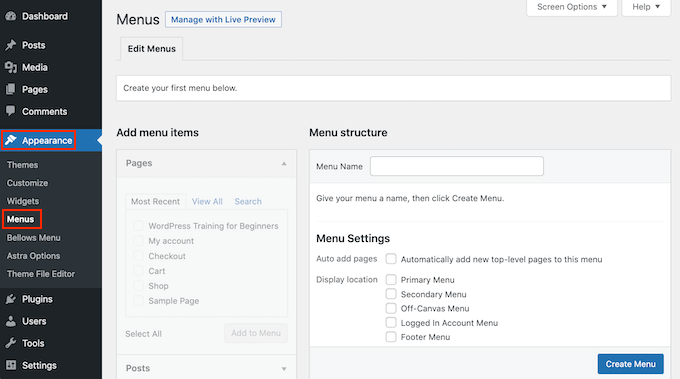
Task: Open Customize in Appearance submenu
Action: coord(27,183)
